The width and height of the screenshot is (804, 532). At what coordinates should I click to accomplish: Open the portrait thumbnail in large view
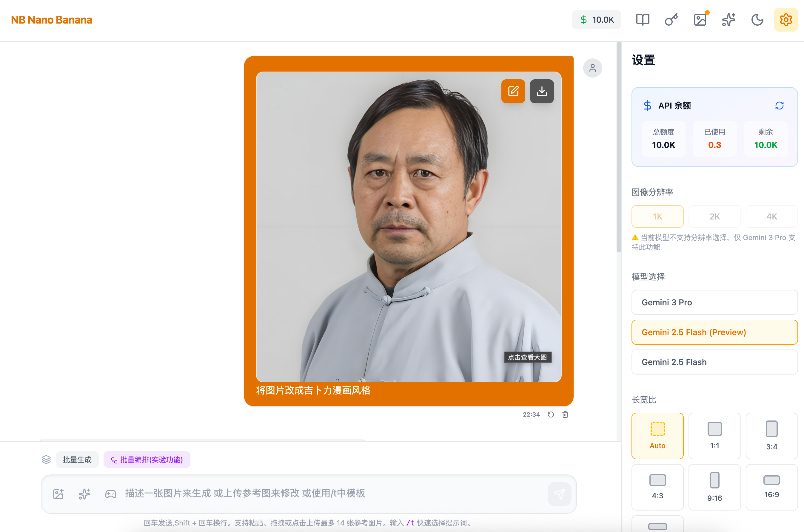tap(409, 227)
